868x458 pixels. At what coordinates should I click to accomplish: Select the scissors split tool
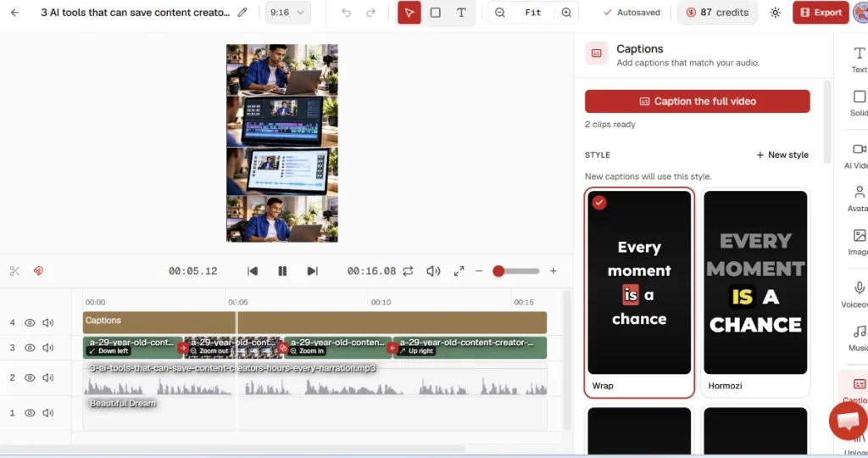(15, 271)
